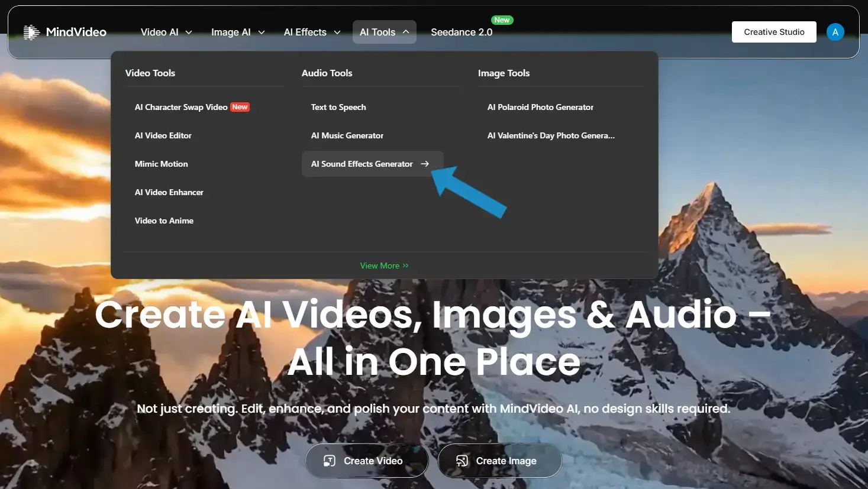This screenshot has width=868, height=489.
Task: Click the Create Video button icon
Action: [x=330, y=461]
